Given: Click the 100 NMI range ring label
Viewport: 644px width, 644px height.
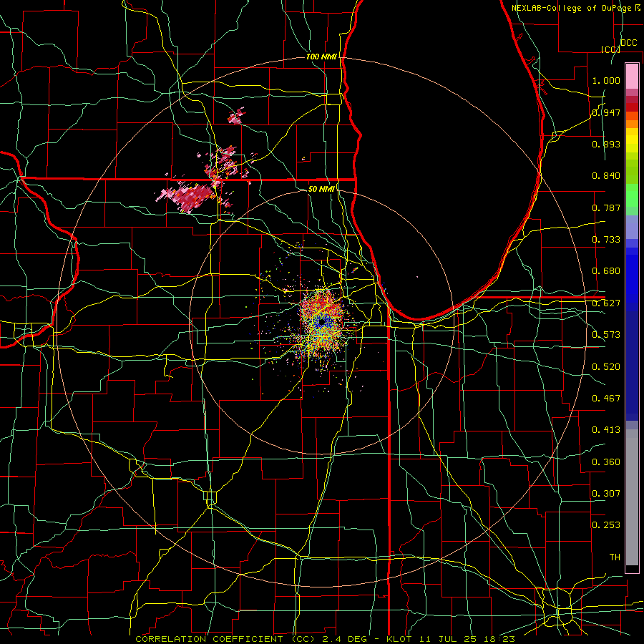Looking at the screenshot, I should (x=321, y=57).
